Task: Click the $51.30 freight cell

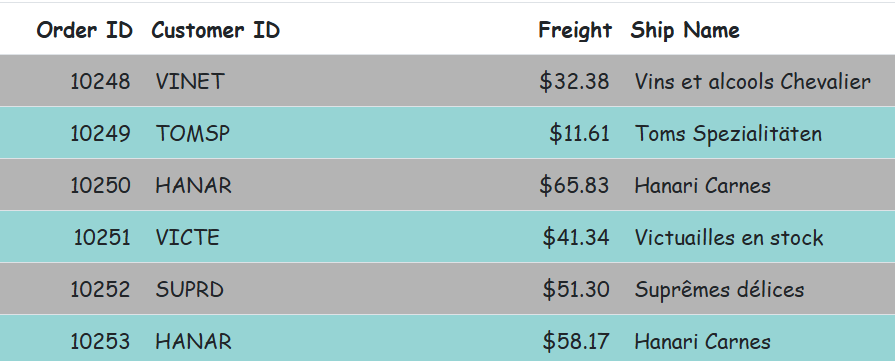Action: [576, 289]
